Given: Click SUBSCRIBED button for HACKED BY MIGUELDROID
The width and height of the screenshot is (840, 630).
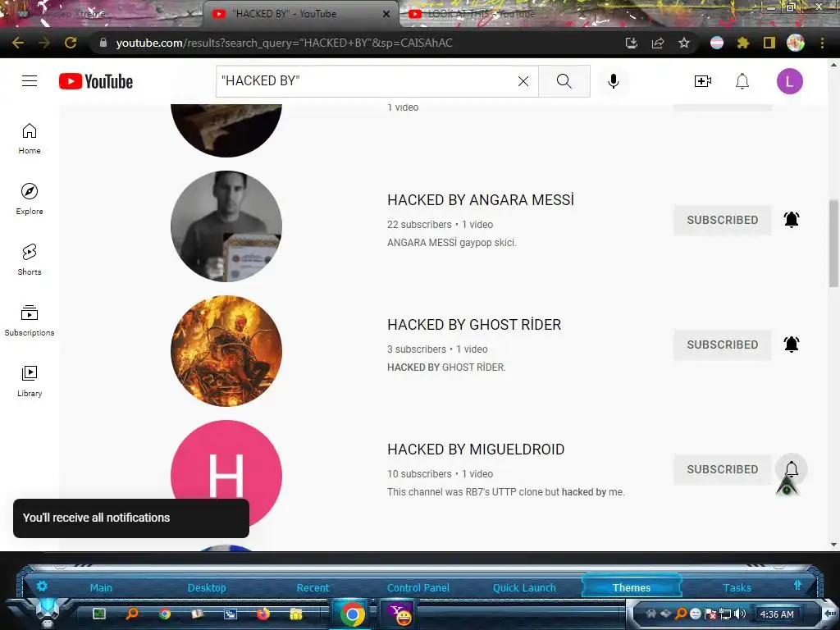Looking at the screenshot, I should coord(722,469).
